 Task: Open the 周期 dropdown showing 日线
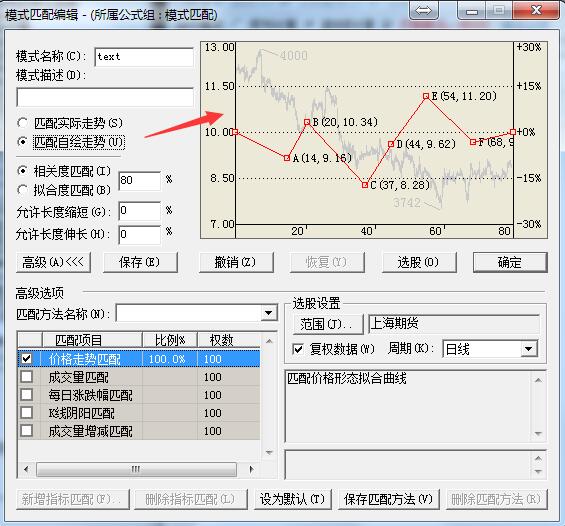(x=529, y=349)
